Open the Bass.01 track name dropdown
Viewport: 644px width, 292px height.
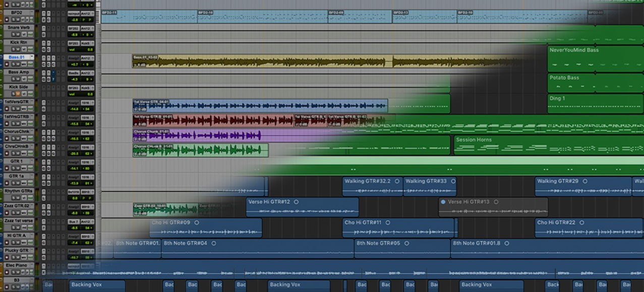(32, 57)
